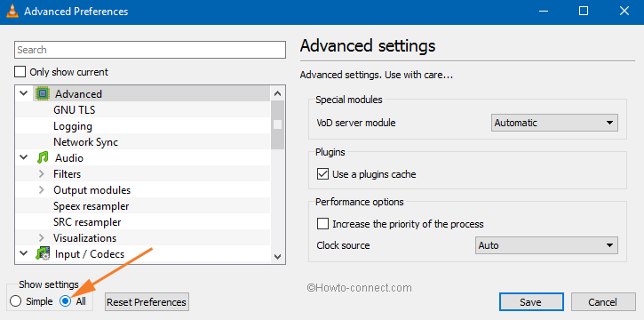
Task: Open the Filters tree item
Action: click(67, 174)
